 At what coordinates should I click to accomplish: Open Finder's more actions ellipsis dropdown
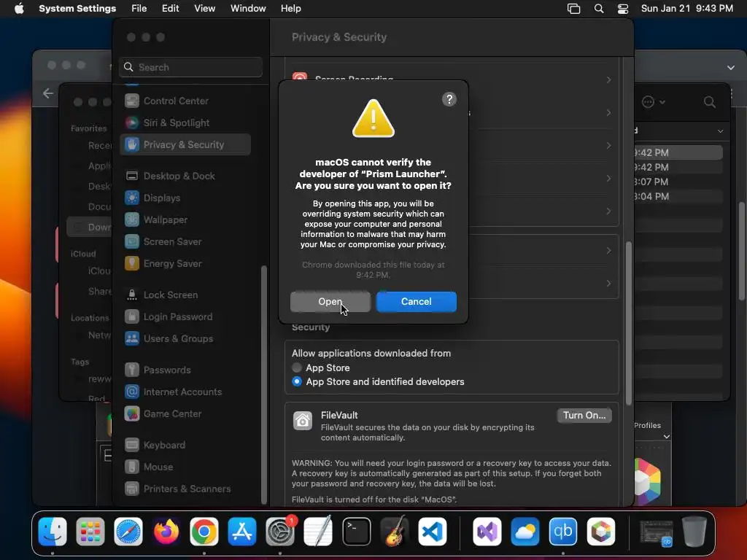pyautogui.click(x=653, y=102)
